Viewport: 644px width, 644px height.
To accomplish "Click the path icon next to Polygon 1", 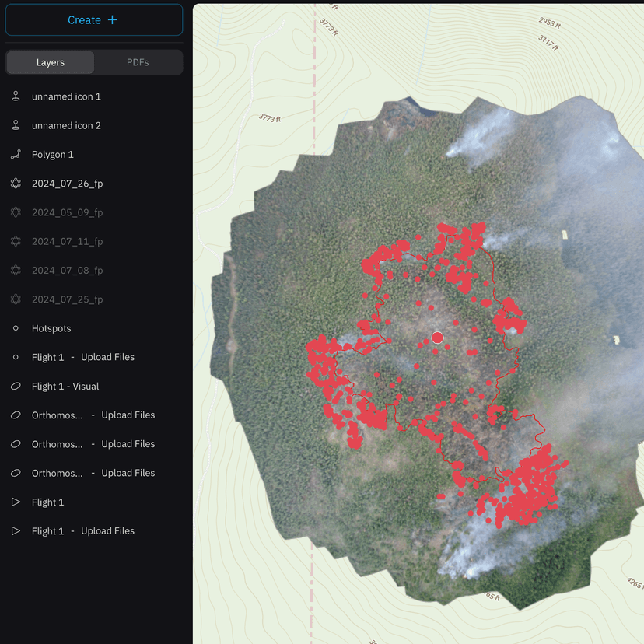I will [x=16, y=155].
